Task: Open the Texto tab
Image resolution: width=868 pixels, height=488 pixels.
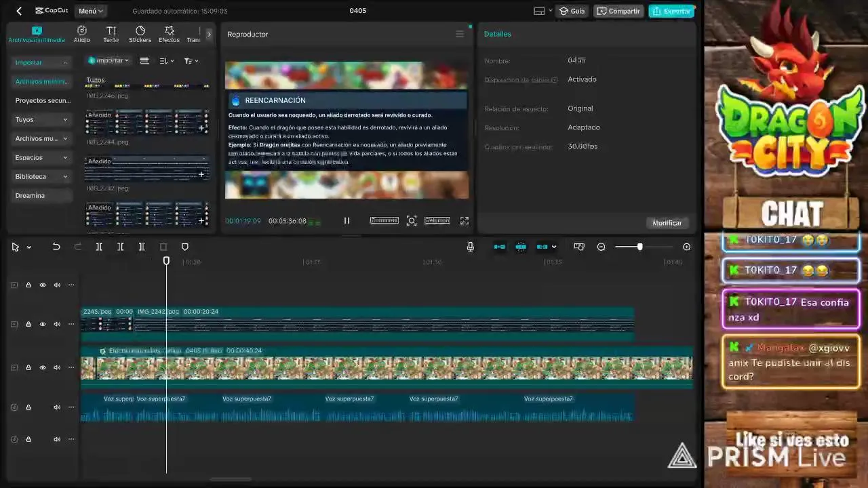Action: point(111,34)
